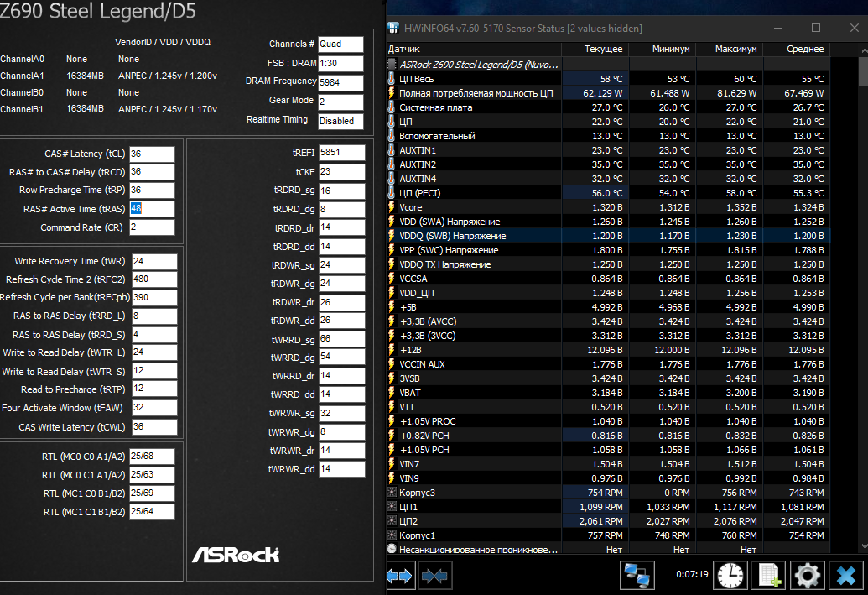The height and width of the screenshot is (595, 868).
Task: Open HWiNFO sensor settings gear
Action: (807, 575)
